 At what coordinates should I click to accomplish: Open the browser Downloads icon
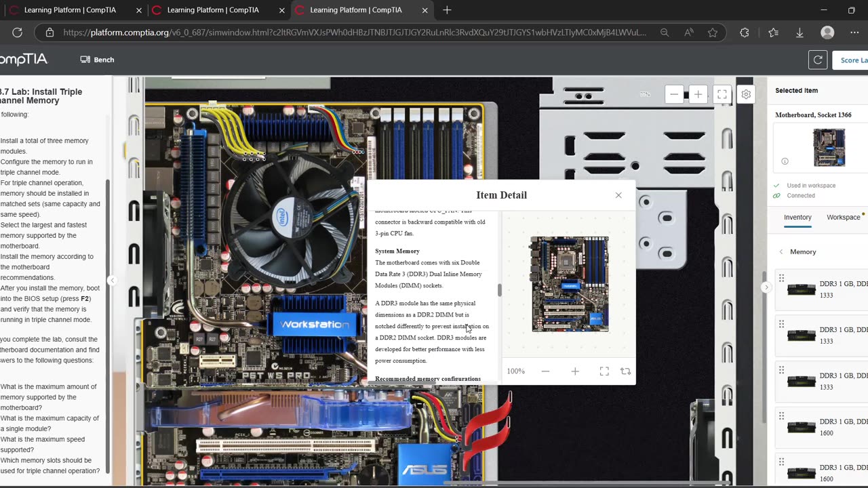point(800,33)
